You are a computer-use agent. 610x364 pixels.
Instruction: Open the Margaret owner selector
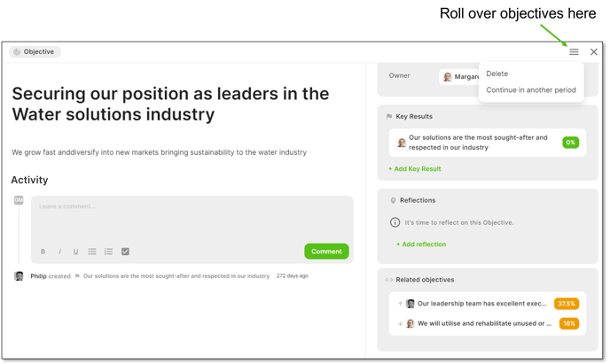pos(460,77)
